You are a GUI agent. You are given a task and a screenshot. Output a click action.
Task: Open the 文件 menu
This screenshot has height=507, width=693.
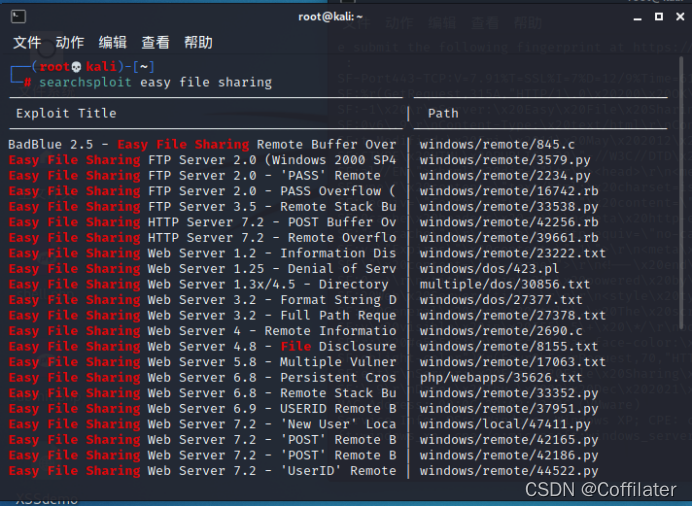[27, 43]
